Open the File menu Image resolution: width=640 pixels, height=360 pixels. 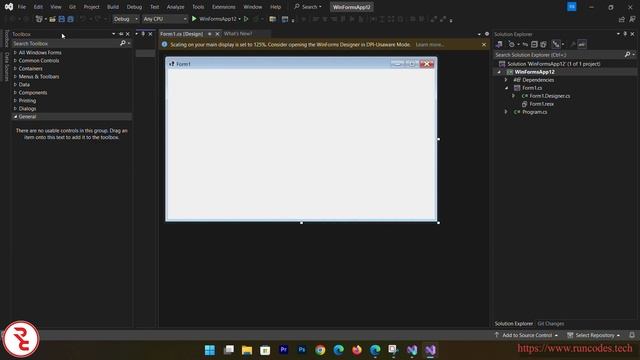tap(22, 7)
